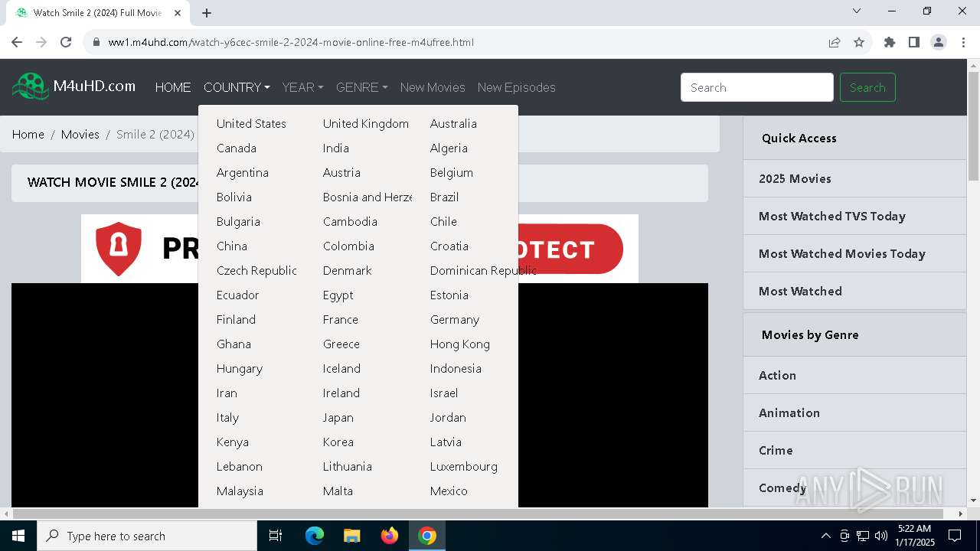
Task: Select Hong Kong from country list
Action: (x=460, y=344)
